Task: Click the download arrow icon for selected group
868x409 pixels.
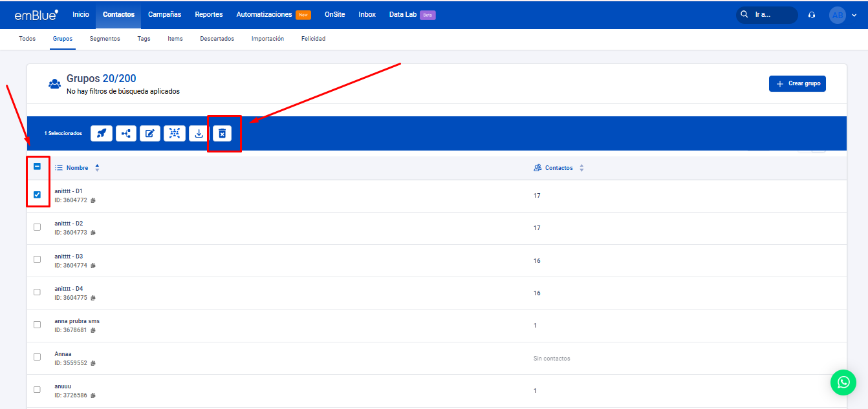Action: pos(199,133)
